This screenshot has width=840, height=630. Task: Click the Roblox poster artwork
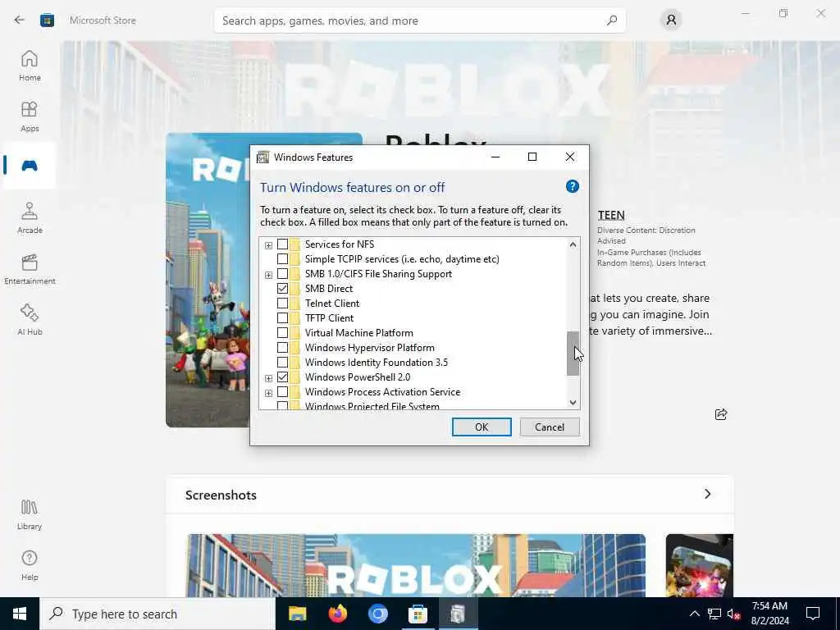[x=208, y=281]
